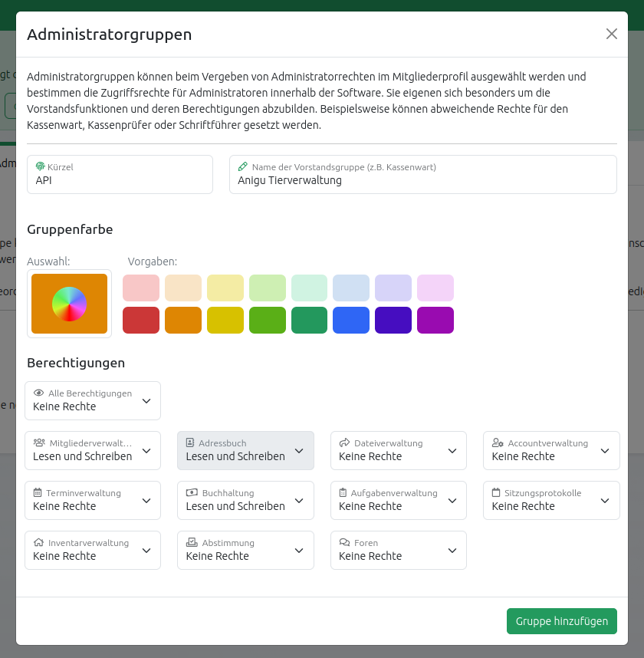The height and width of the screenshot is (658, 644).
Task: Open the Alle Berechtigungen permissions dropdown
Action: point(145,400)
